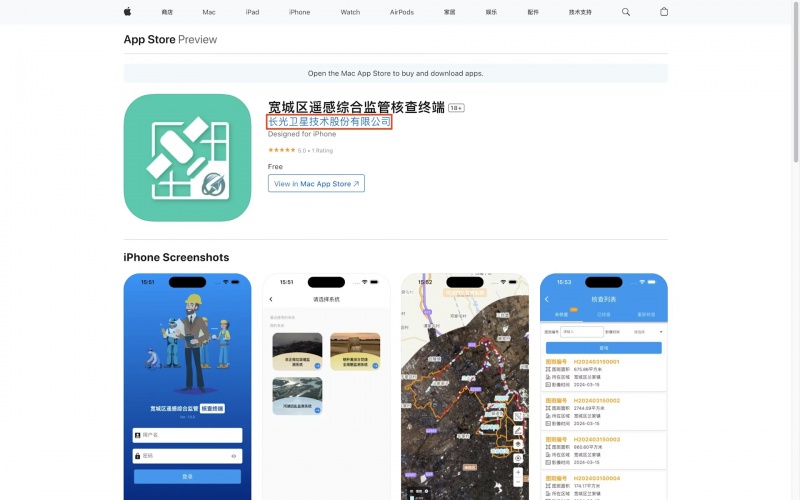Open the 核查列表 screenshot thumbnail

(x=604, y=386)
